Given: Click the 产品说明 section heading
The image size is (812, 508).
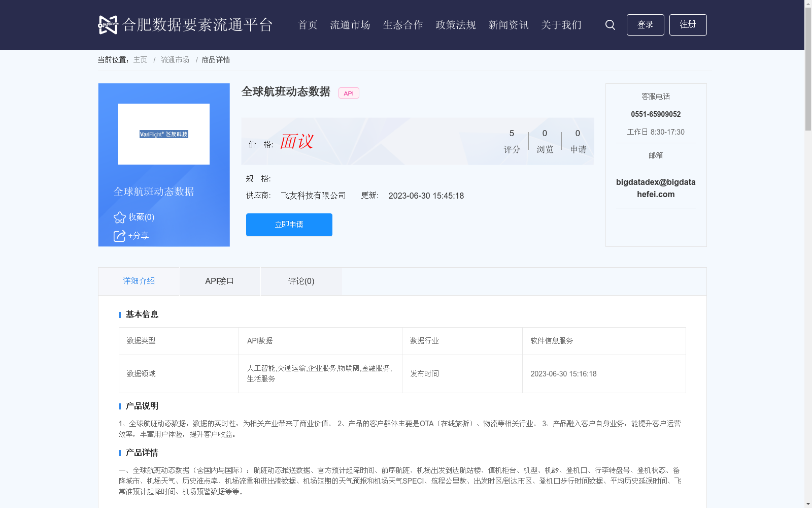Looking at the screenshot, I should 142,406.
